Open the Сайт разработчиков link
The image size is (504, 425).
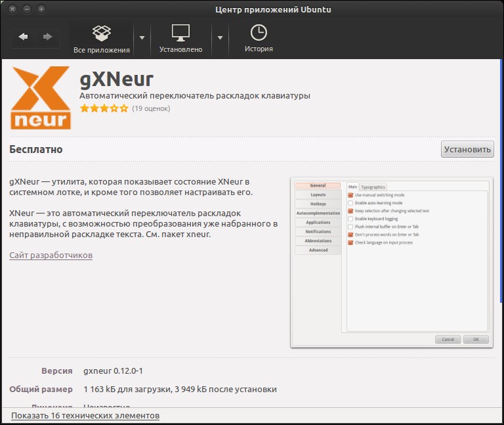[x=51, y=255]
